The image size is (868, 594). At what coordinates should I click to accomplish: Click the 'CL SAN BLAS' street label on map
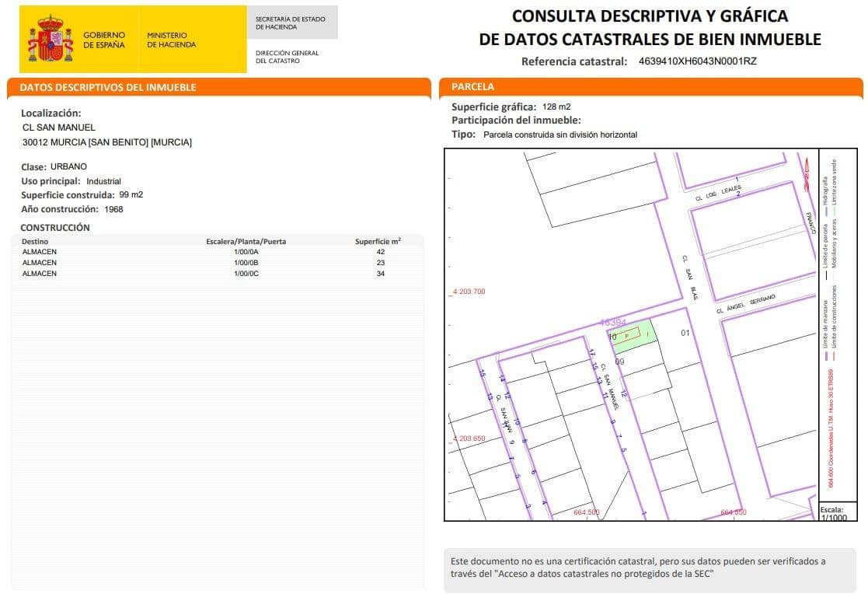[x=690, y=278]
